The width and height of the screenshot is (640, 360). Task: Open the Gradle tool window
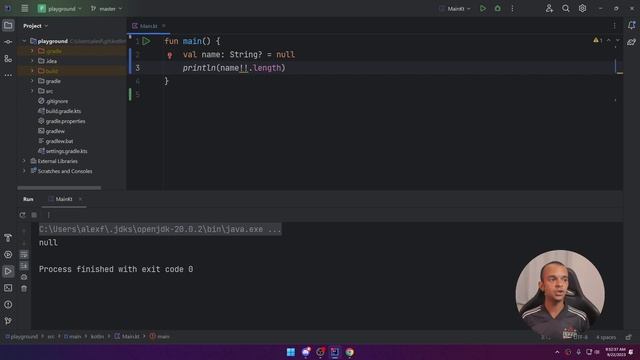(631, 42)
